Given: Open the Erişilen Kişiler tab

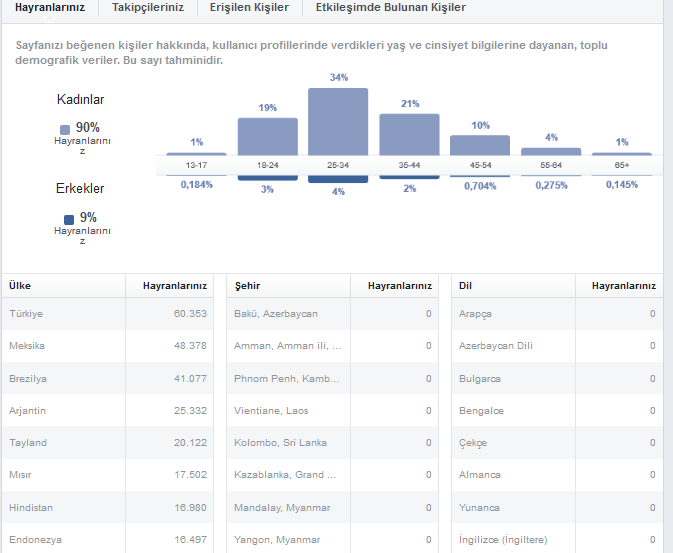Looking at the screenshot, I should click(x=249, y=7).
